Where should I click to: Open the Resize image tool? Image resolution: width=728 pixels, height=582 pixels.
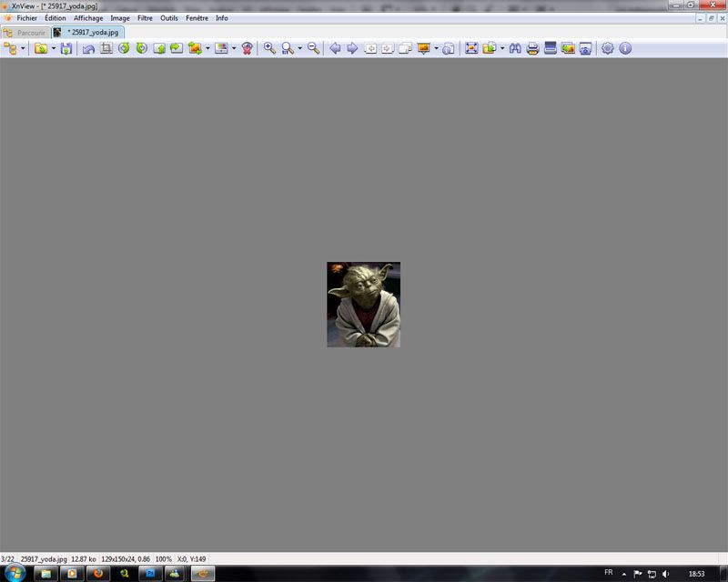(x=195, y=48)
